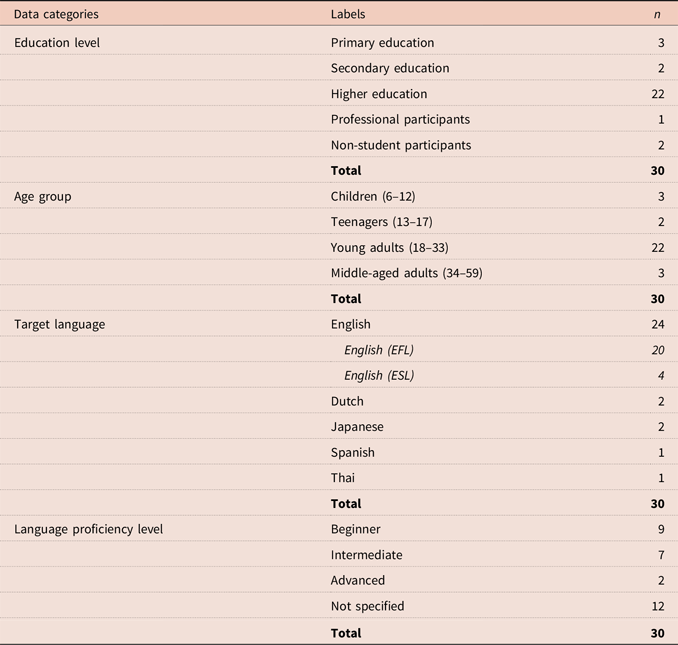This screenshot has width=678, height=645.
Task: Select the Beginner proficiency label
Action: [x=356, y=529]
